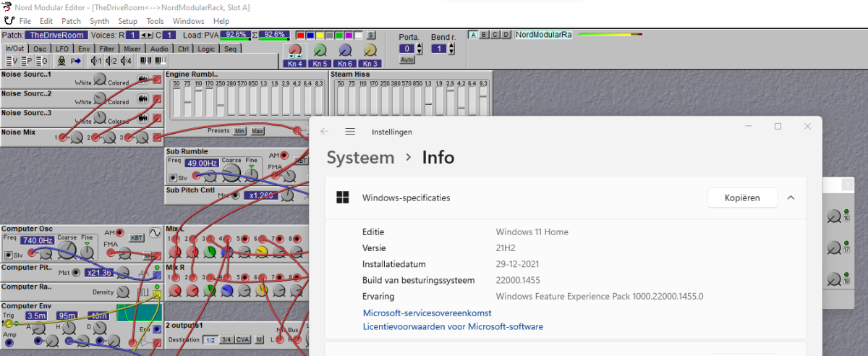Toggle the Slv button in Computer Osc
868x356 pixels.
tap(9, 255)
